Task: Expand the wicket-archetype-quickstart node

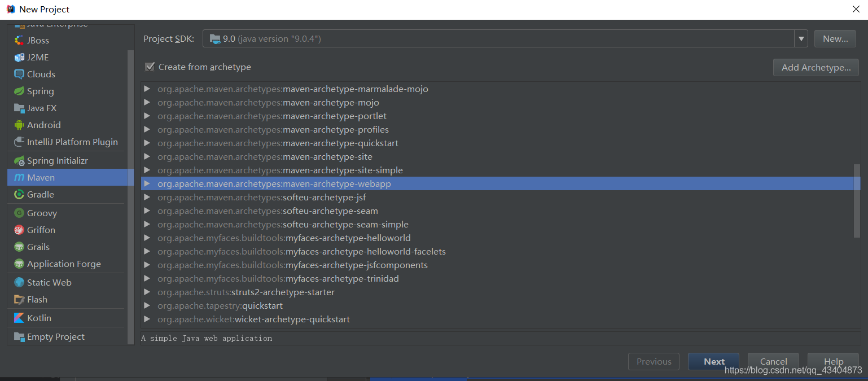Action: point(147,319)
